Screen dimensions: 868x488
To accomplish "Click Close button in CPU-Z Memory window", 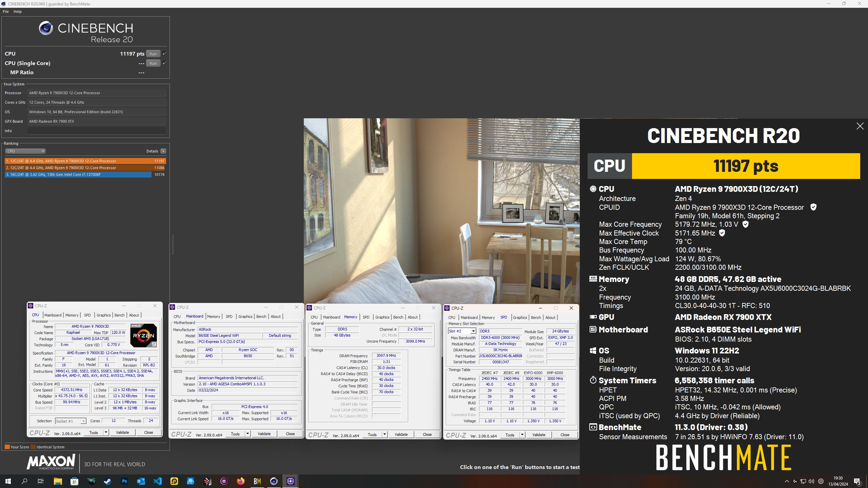I will 427,434.
